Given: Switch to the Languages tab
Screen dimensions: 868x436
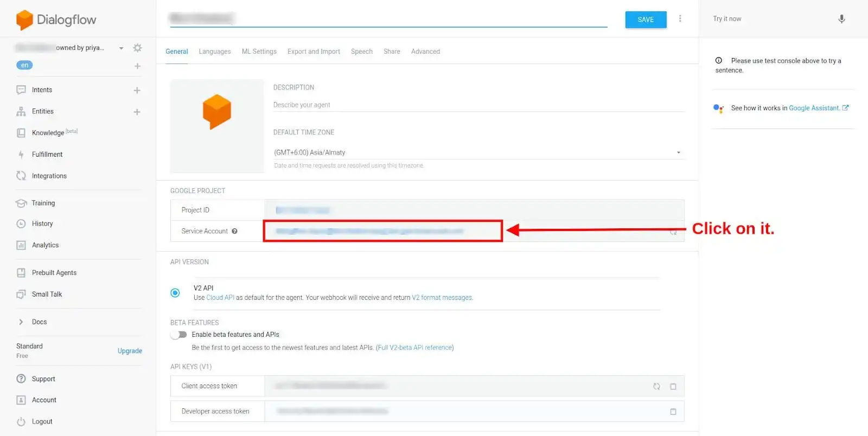Looking at the screenshot, I should coord(215,52).
